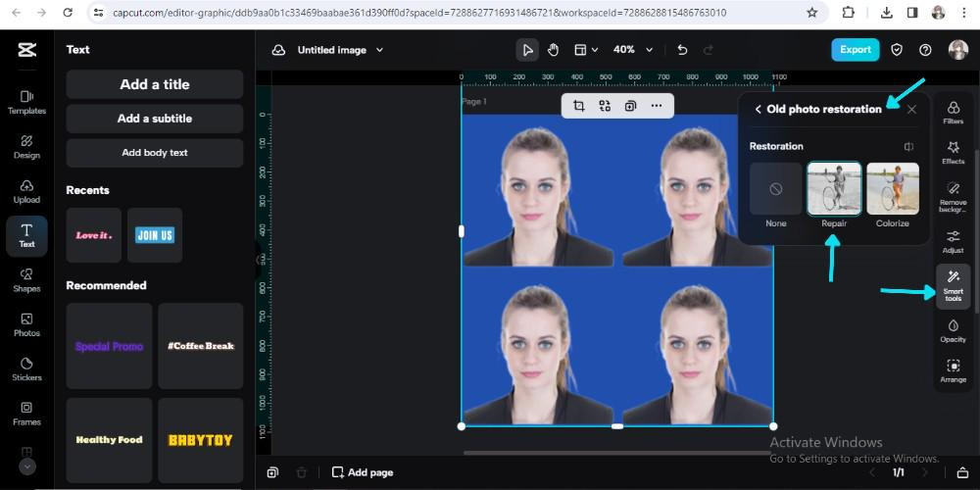
Task: Click the duplicate page icon at bottom
Action: click(272, 472)
